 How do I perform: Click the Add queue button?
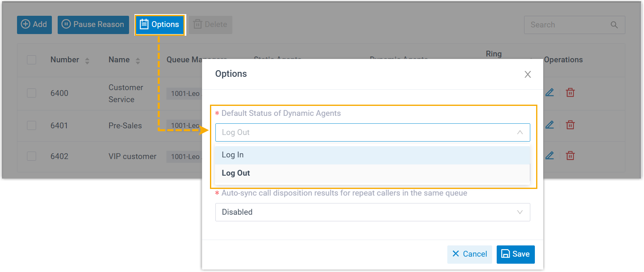[34, 25]
